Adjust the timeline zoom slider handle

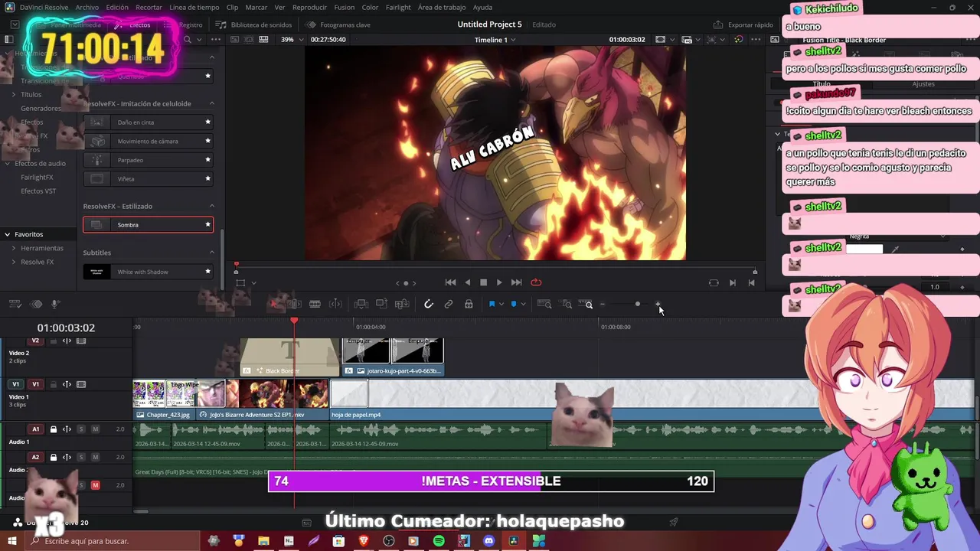point(638,304)
